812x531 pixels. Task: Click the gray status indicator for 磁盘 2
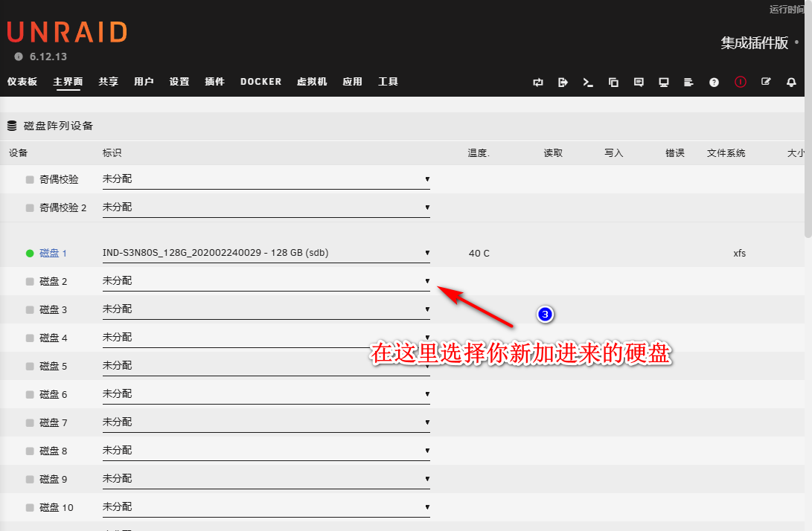pos(30,282)
